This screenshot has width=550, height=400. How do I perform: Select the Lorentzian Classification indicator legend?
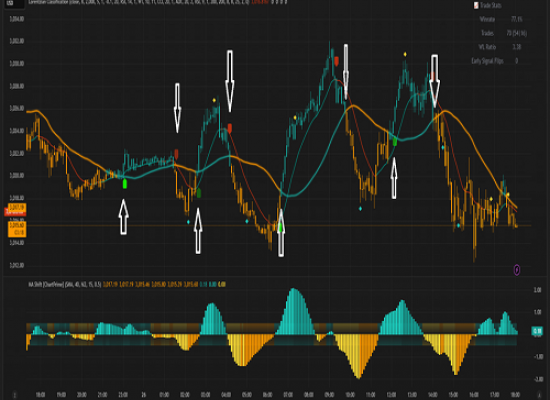point(139,2)
